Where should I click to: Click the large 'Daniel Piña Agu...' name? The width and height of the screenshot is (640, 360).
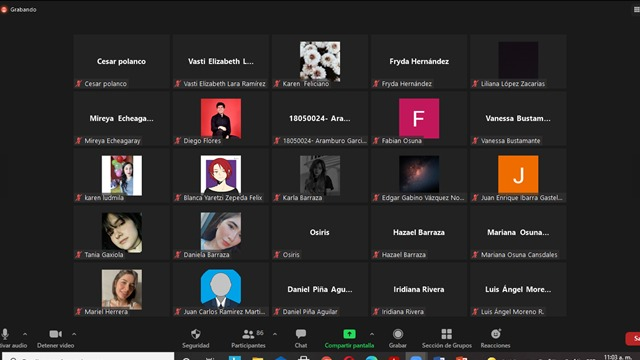[320, 289]
